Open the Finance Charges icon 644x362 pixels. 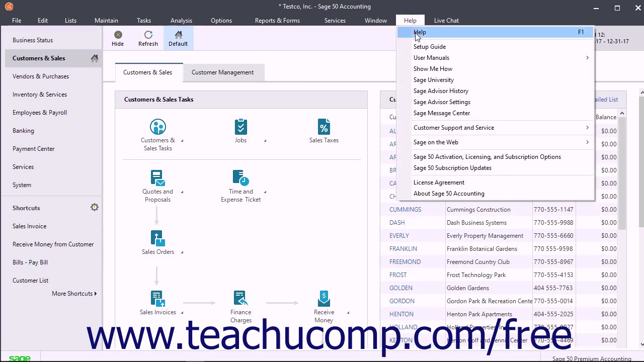coord(240,299)
